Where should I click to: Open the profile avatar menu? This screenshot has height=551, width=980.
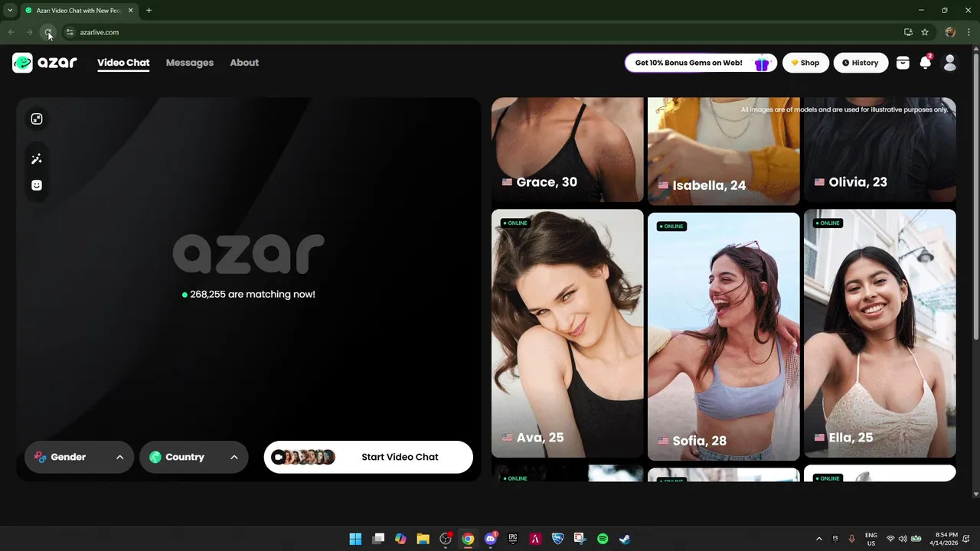tap(950, 63)
